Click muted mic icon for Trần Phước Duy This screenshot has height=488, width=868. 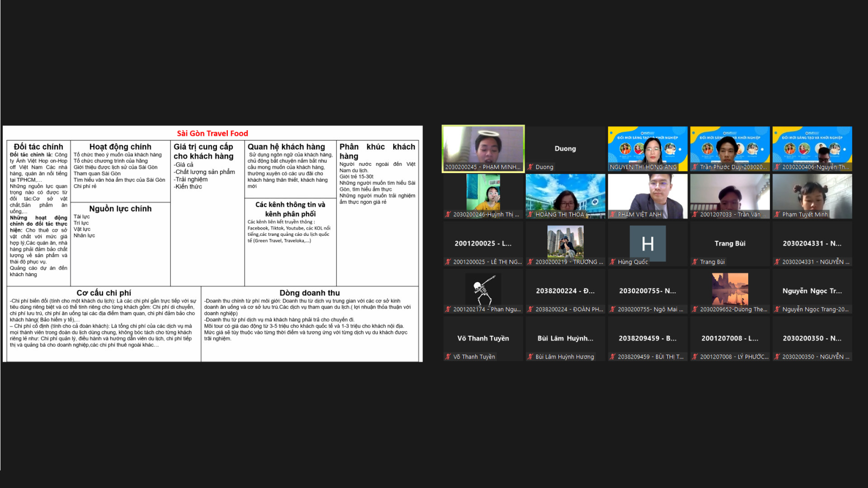[695, 167]
